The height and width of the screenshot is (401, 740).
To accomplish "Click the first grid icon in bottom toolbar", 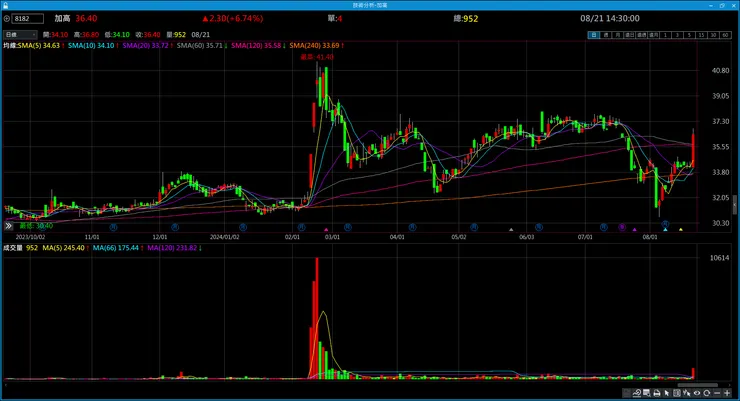I will (627, 393).
